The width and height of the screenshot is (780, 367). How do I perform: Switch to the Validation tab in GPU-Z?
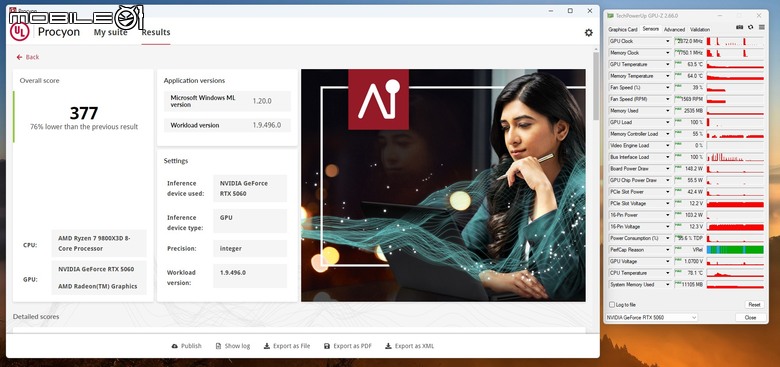pos(700,29)
